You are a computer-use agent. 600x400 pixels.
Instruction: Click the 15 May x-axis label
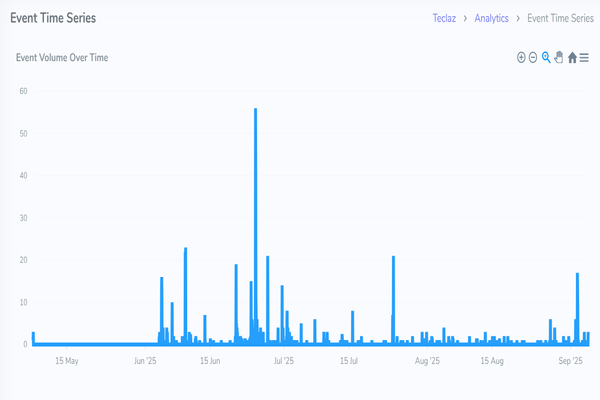pyautogui.click(x=67, y=361)
